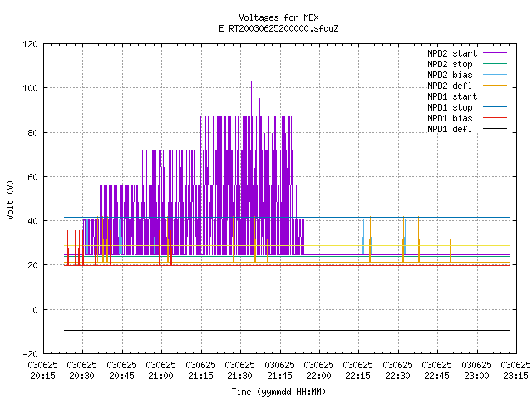The height and width of the screenshot is (399, 532).
Task: Select the 'NPD1 defl' legend label
Action: click(x=450, y=130)
